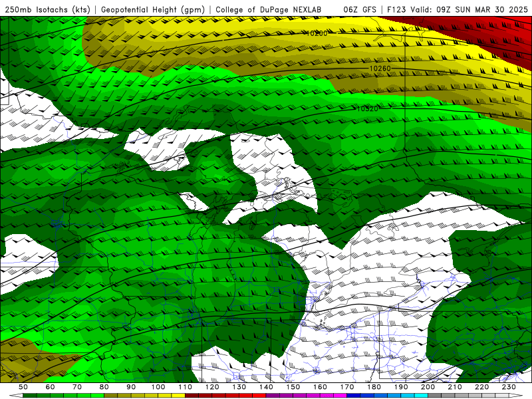Click the 70 value on the legend
Image resolution: width=532 pixels, height=399 pixels.
point(77,387)
